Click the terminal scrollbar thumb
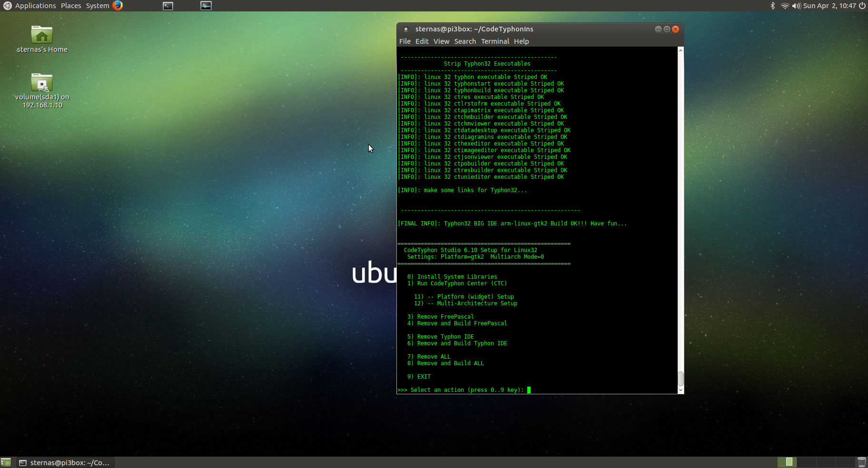This screenshot has width=868, height=468. [x=681, y=379]
